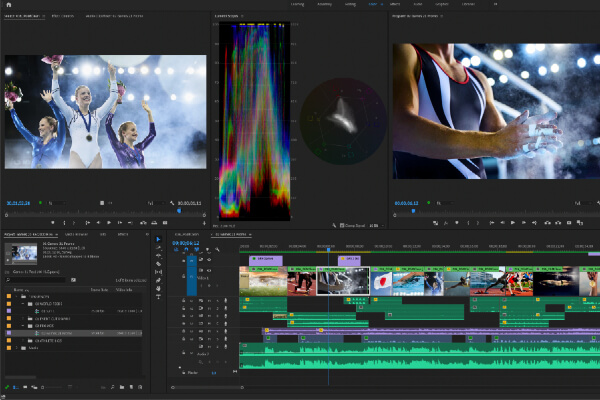Image resolution: width=600 pixels, height=400 pixels.
Task: Open Source monitor playback resolution dropdown
Action: [157, 203]
